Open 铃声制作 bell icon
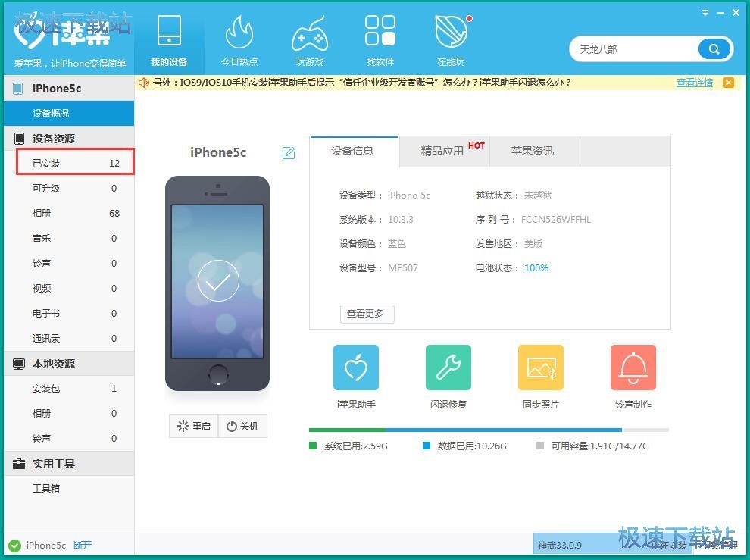750x560 pixels. tap(633, 368)
